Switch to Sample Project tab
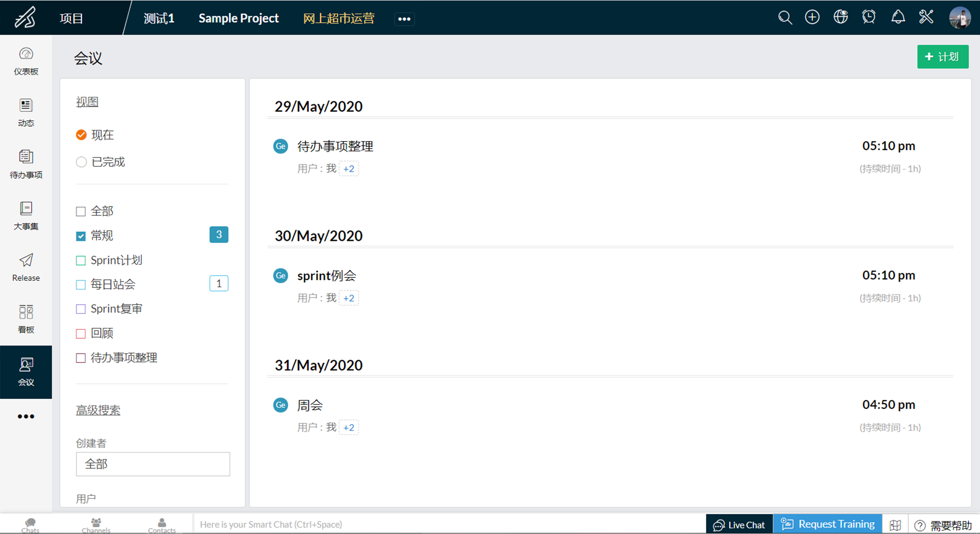Screen dimensions: 980x534 click(x=238, y=18)
